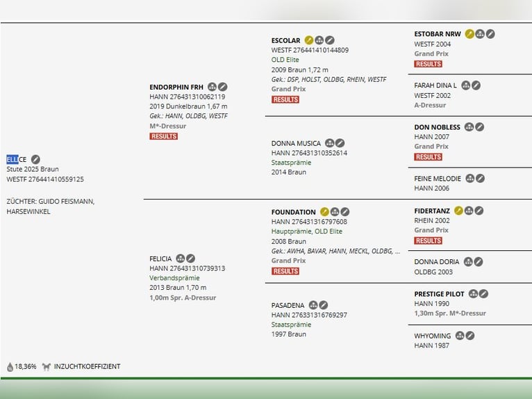This screenshot has width=532, height=399.
Task: Click the yellow badge icon beside ESCOLAR
Action: [309, 40]
